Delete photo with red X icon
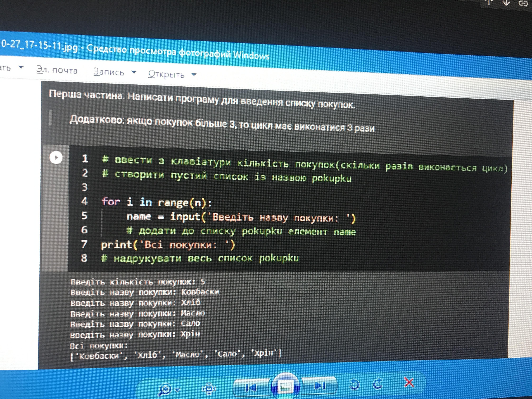Screen dimensions: 532x399 tap(409, 382)
